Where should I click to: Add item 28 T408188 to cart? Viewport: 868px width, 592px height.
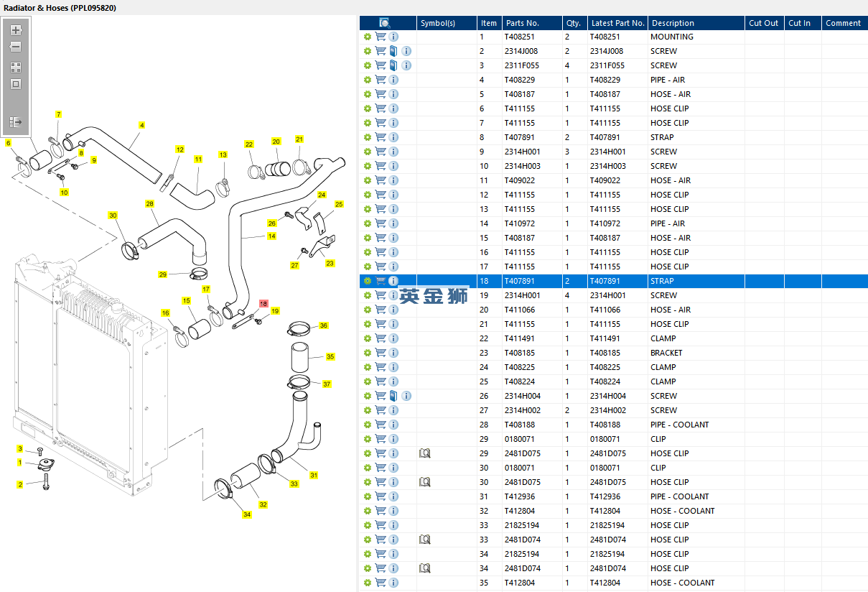click(381, 425)
